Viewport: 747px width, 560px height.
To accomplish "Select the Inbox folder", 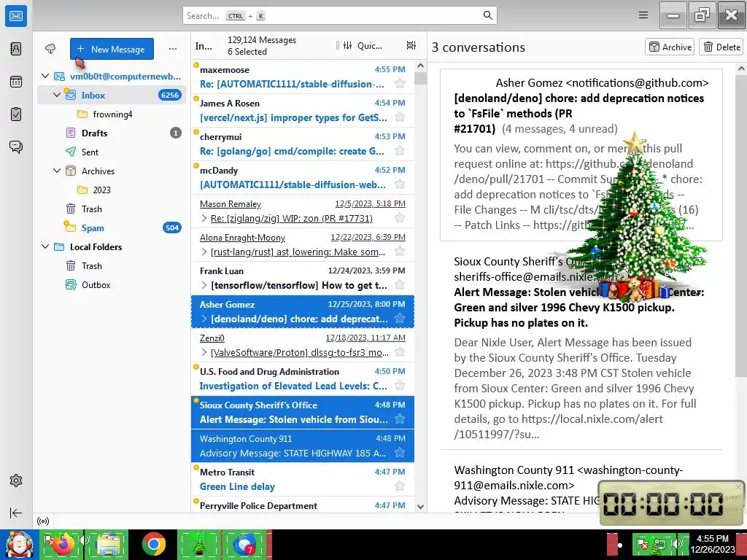I will pos(112,95).
